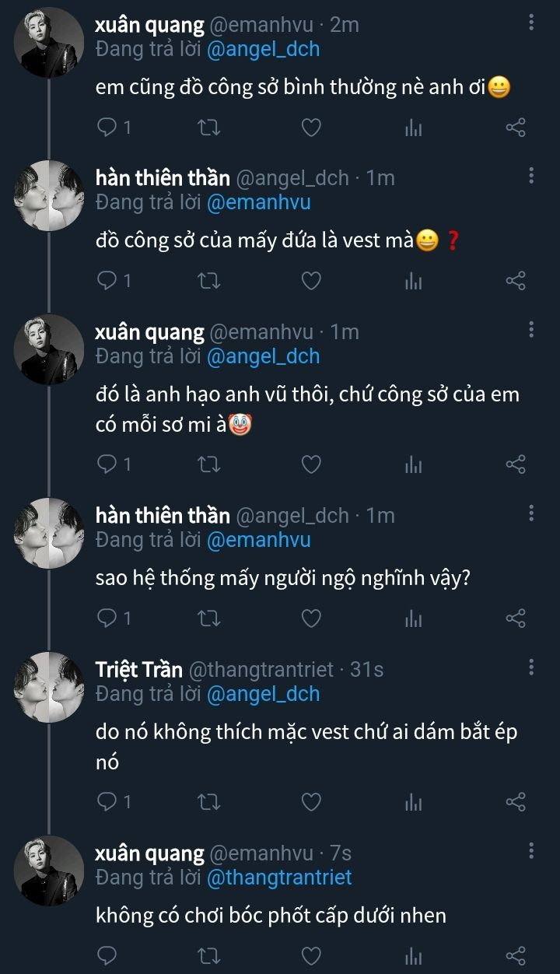Open Triệt Trần's profile avatar
The height and width of the screenshot is (974, 560).
click(x=49, y=685)
